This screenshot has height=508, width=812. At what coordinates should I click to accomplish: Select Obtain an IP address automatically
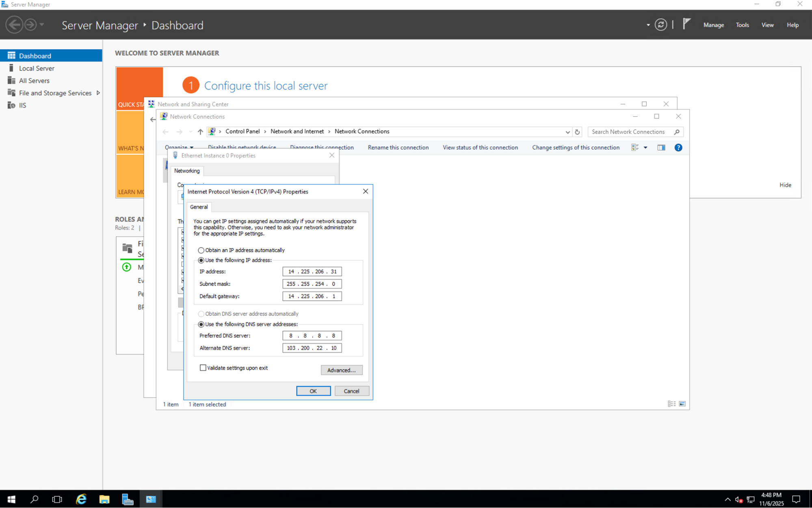coord(201,250)
